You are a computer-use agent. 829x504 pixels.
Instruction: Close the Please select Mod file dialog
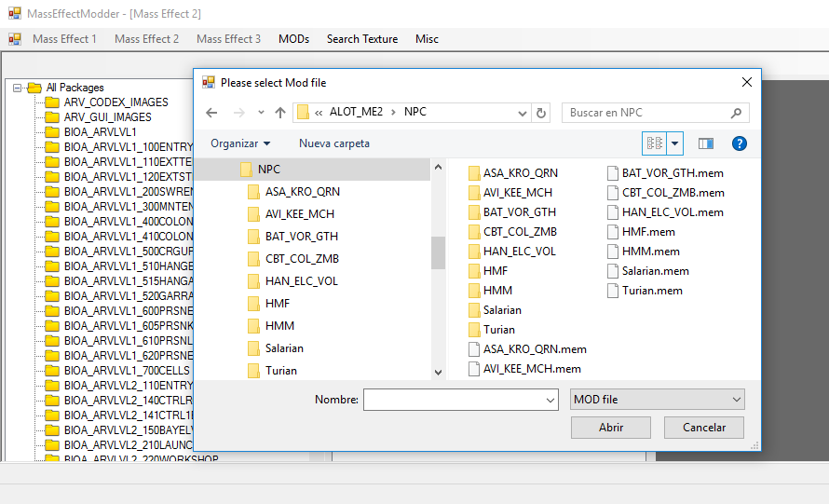tap(746, 82)
